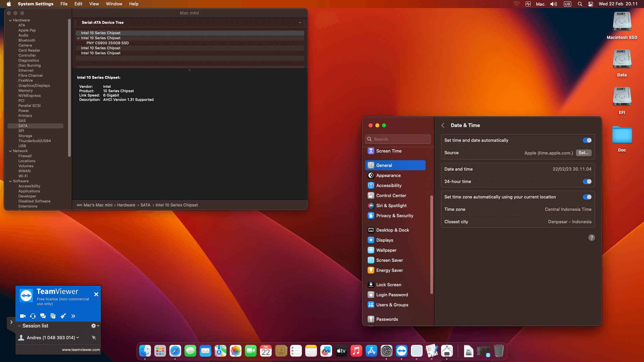This screenshot has height=362, width=644.
Task: Select NVMExpress in hardware list
Action: 30,96
